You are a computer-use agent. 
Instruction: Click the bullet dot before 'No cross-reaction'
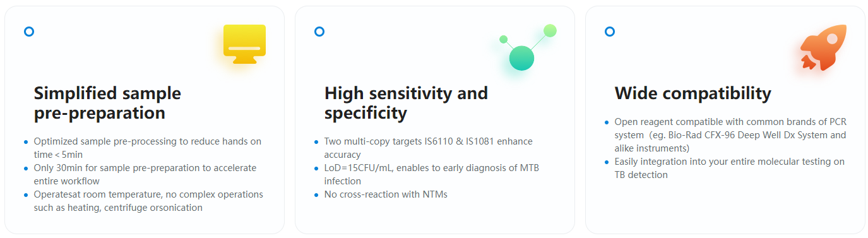tap(316, 195)
